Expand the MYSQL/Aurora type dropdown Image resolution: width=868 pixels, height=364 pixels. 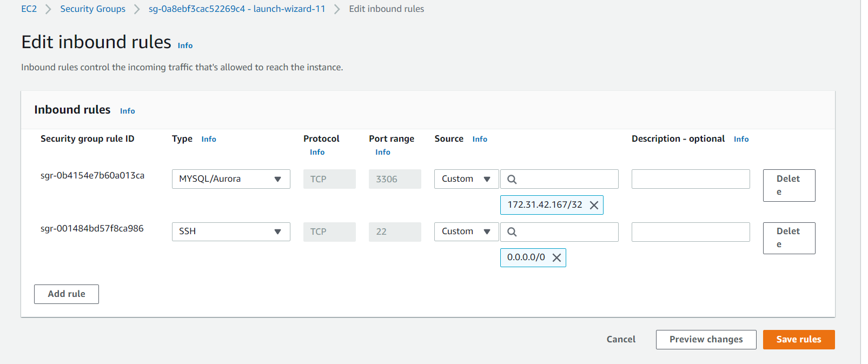click(231, 179)
